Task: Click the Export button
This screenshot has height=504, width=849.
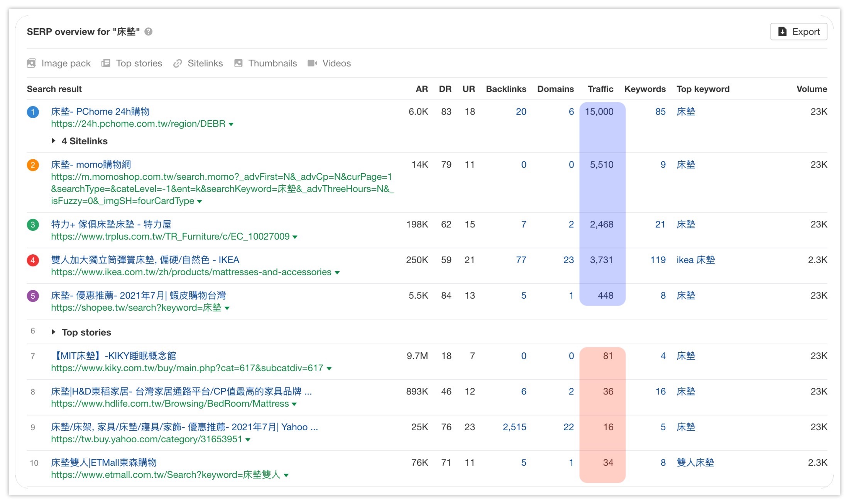Action: pyautogui.click(x=798, y=32)
